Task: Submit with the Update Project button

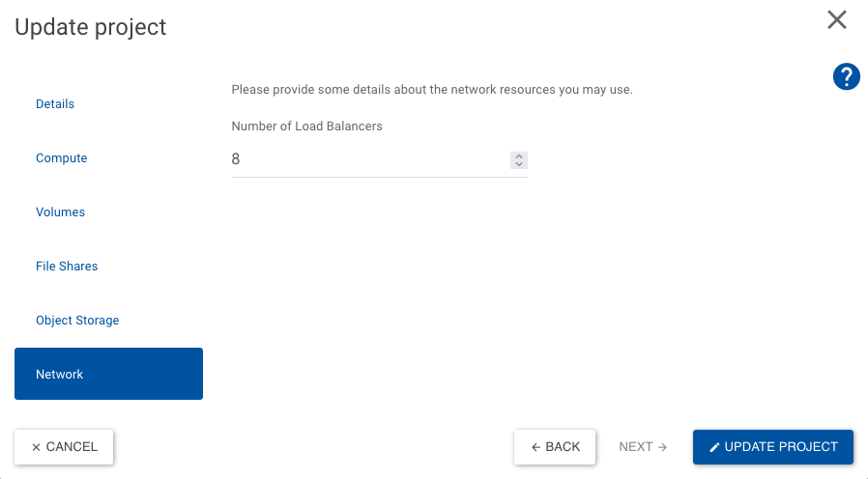Action: pyautogui.click(x=772, y=447)
